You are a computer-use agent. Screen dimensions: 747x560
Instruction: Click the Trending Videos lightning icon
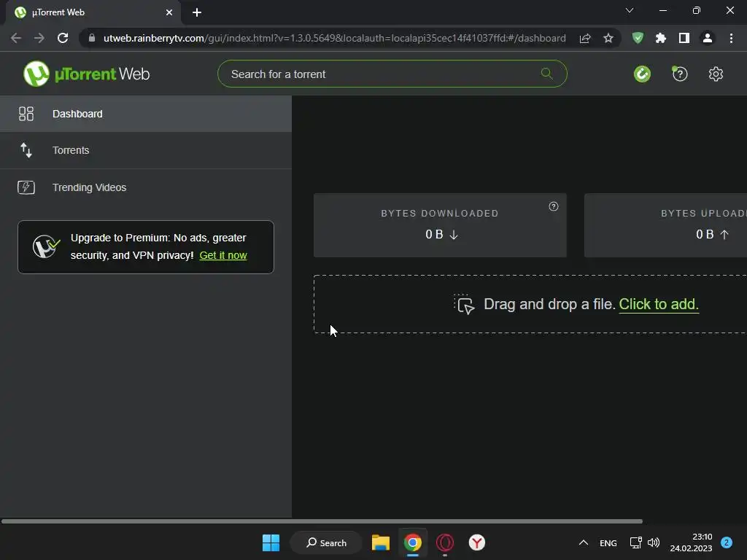(x=26, y=187)
